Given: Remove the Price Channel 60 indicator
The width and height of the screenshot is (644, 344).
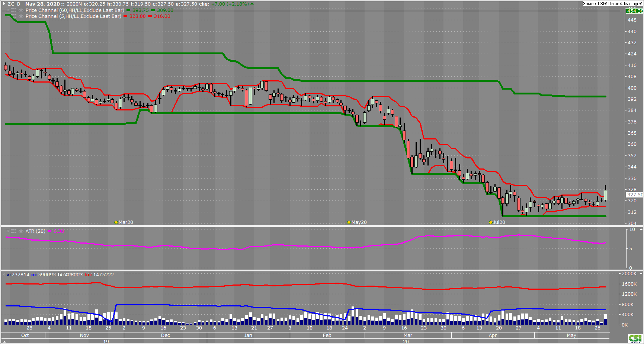Looking at the screenshot, I should pos(7,10).
